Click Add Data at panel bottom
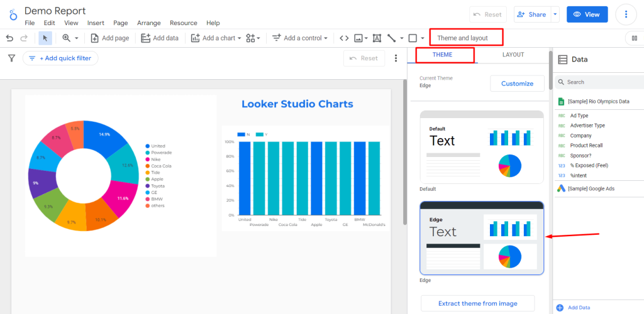The width and height of the screenshot is (644, 314). (574, 308)
